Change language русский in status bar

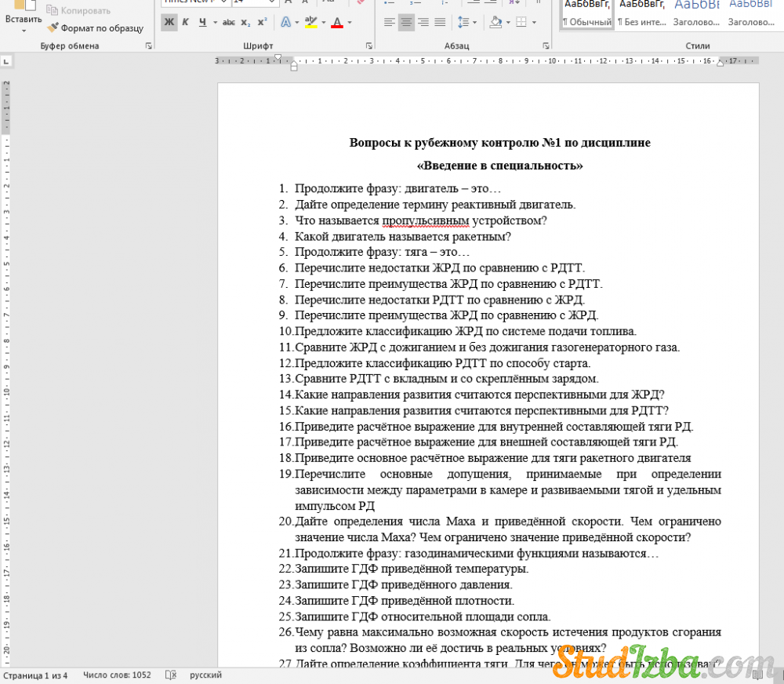pyautogui.click(x=205, y=675)
